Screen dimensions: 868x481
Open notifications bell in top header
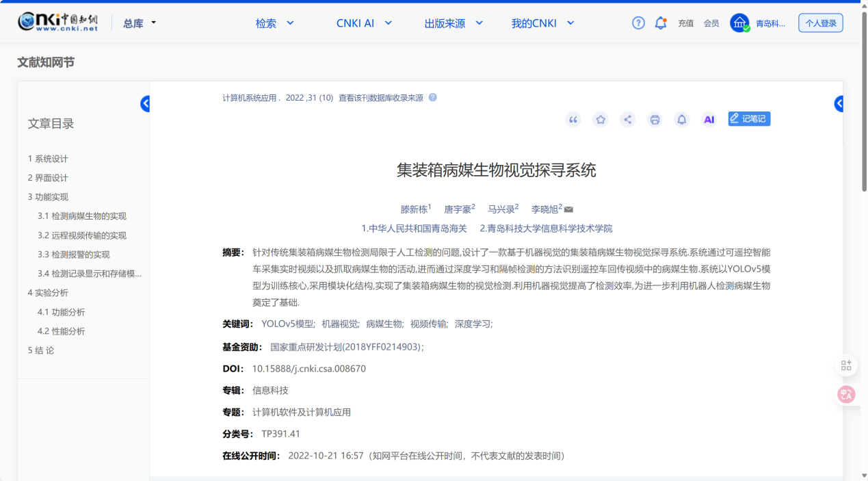pyautogui.click(x=661, y=23)
